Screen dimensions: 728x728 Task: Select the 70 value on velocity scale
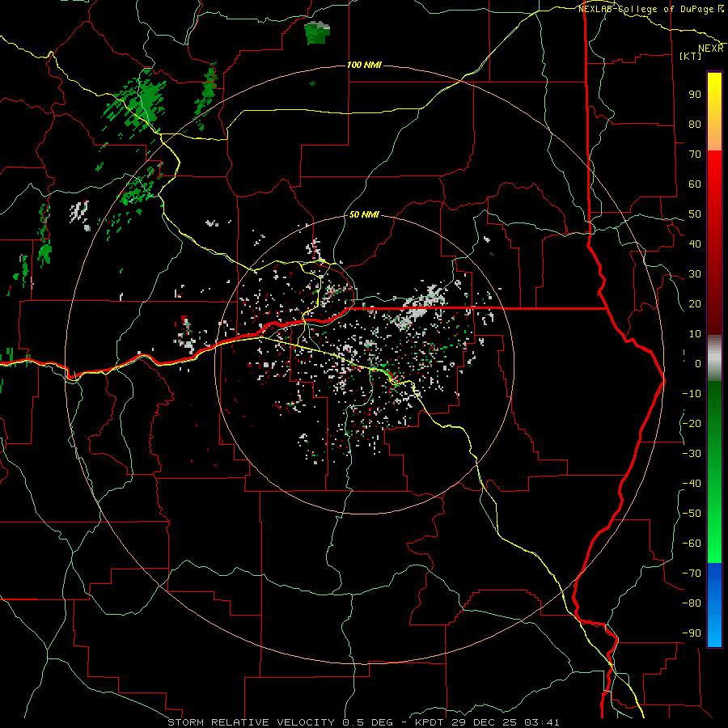coord(695,154)
